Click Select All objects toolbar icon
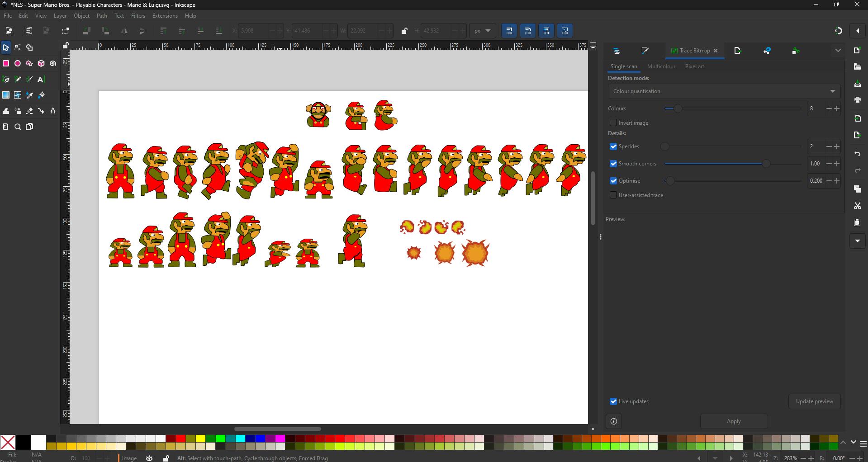This screenshot has height=462, width=868. point(9,31)
